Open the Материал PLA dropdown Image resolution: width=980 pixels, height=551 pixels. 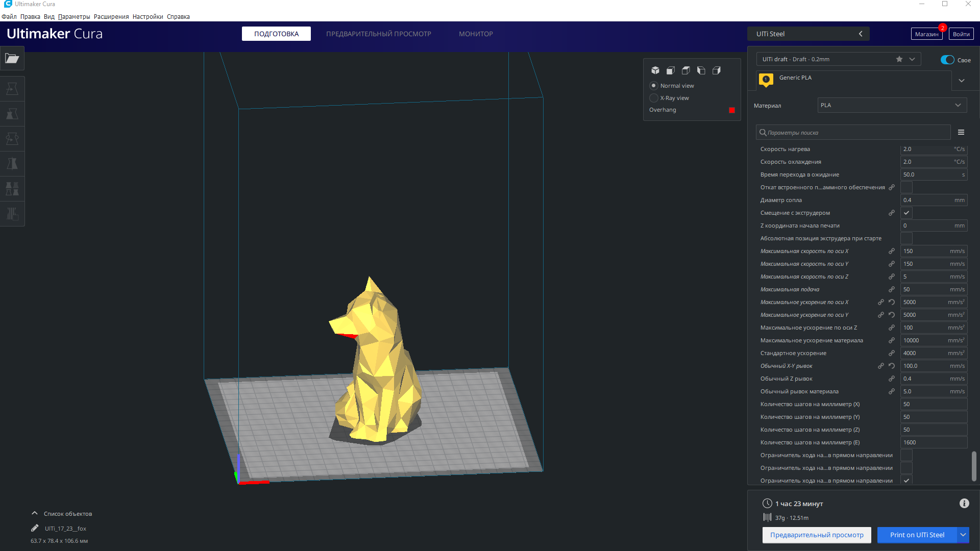892,105
